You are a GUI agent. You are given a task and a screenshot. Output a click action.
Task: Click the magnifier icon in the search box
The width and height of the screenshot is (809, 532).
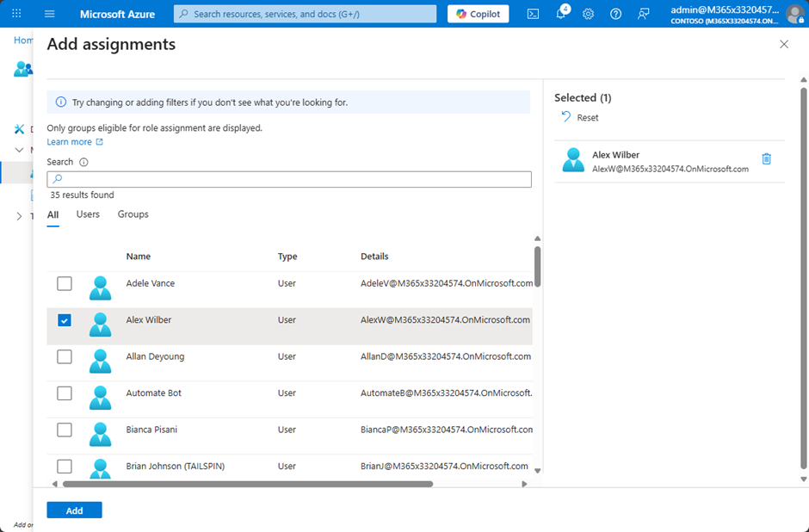tap(58, 178)
